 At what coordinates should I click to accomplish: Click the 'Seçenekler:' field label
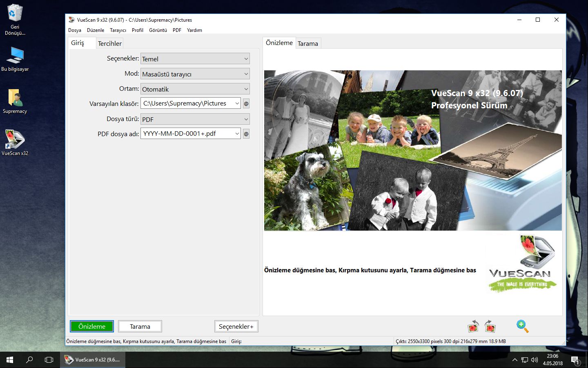pyautogui.click(x=123, y=58)
